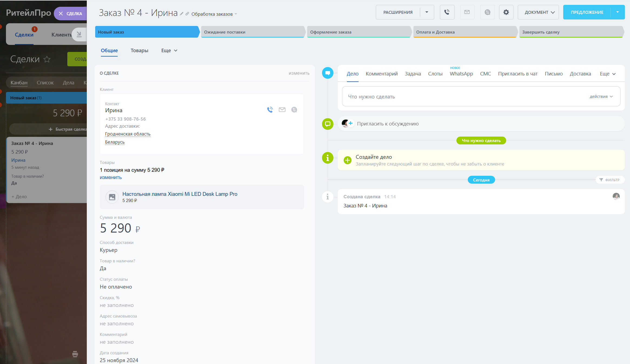Click green plus icon to Создайте дело
630x364 pixels.
click(x=347, y=160)
